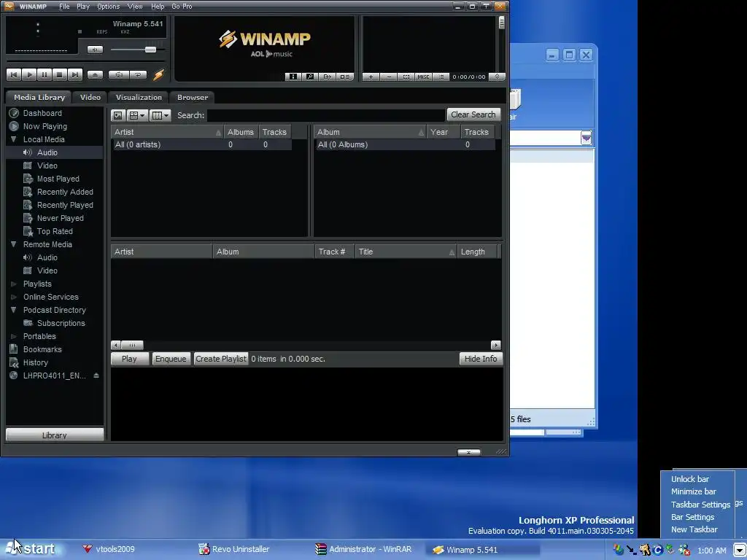This screenshot has width=747, height=560.
Task: Switch to the Browser tab
Action: [x=193, y=97]
